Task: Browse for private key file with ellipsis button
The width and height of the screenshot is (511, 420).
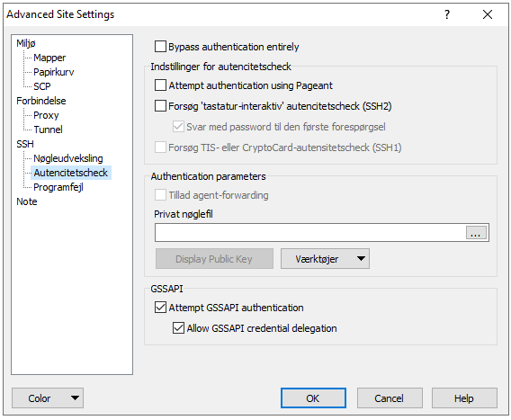Action: [x=476, y=233]
